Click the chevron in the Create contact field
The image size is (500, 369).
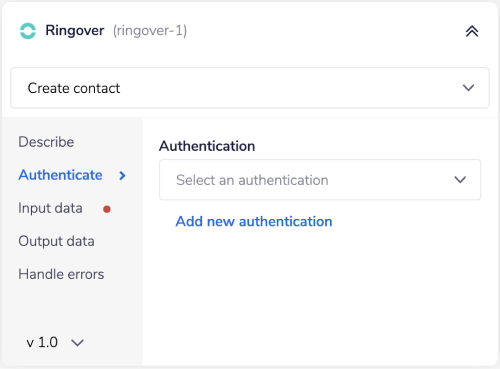468,88
